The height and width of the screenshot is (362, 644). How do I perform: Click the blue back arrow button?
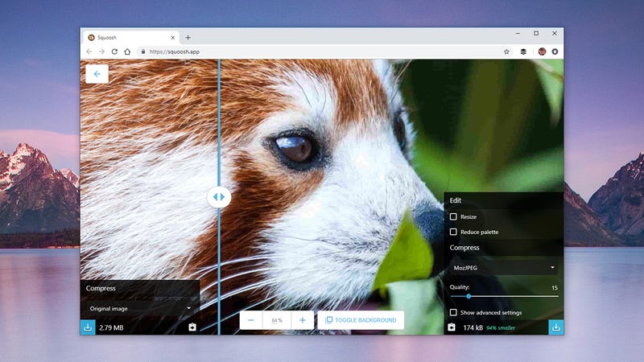coord(97,74)
